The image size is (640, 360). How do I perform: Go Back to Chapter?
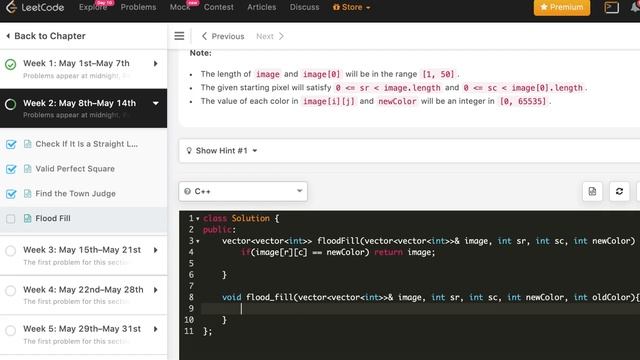(x=46, y=36)
